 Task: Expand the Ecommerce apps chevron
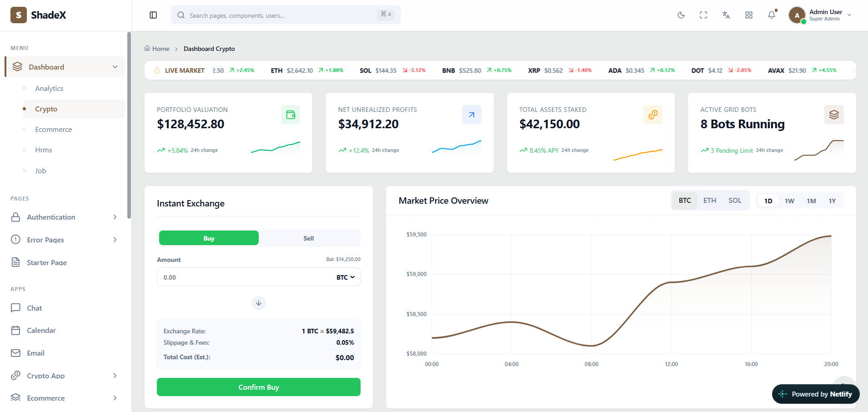click(x=115, y=398)
